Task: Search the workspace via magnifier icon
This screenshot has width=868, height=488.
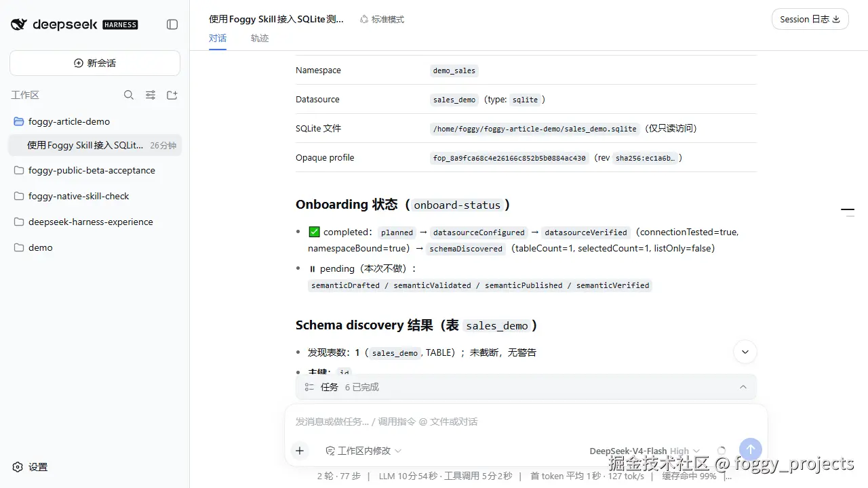Action: [129, 95]
